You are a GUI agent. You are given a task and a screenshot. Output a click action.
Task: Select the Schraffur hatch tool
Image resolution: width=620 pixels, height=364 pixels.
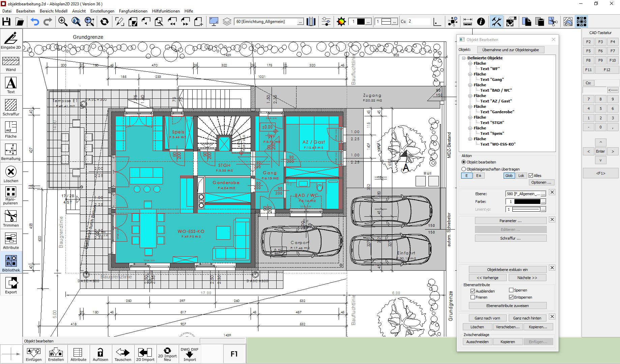coord(11,107)
